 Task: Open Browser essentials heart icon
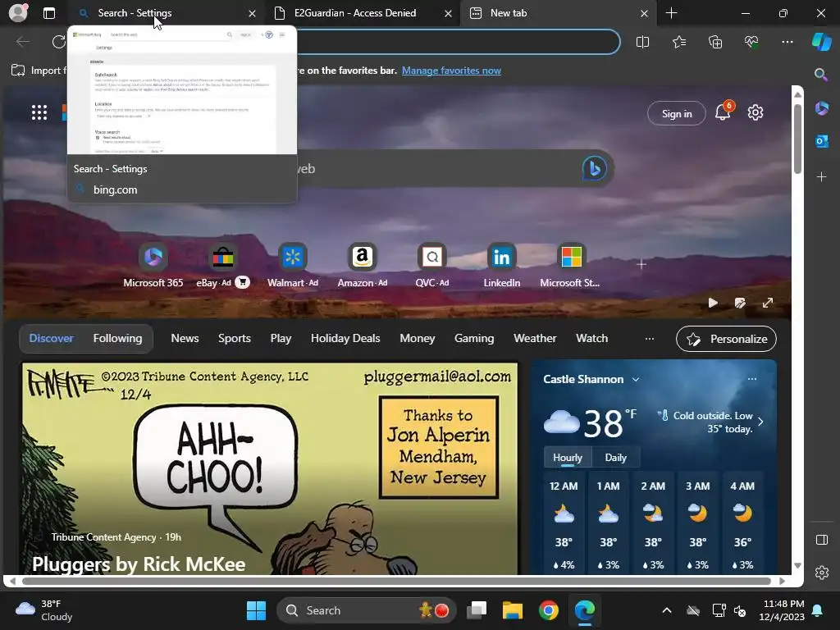(751, 42)
